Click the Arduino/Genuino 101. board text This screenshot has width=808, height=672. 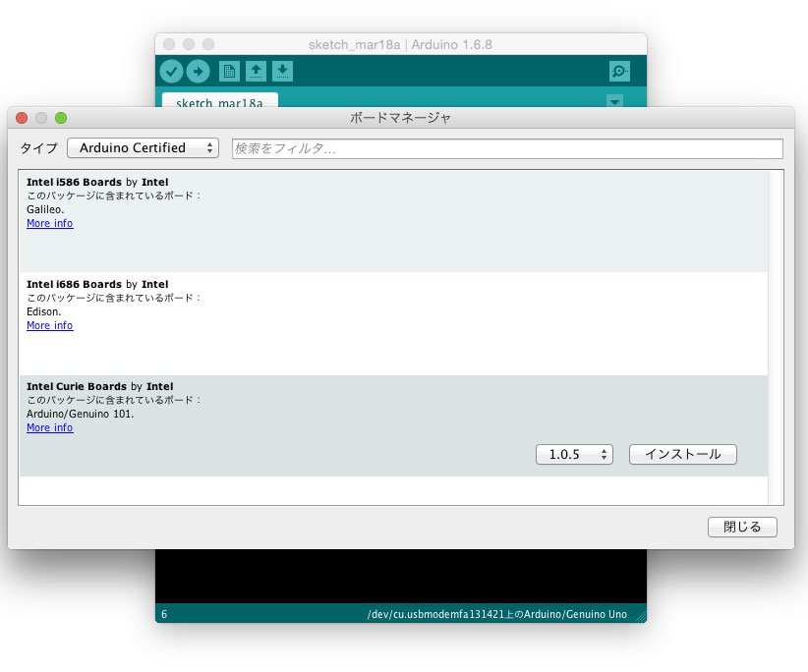(80, 414)
